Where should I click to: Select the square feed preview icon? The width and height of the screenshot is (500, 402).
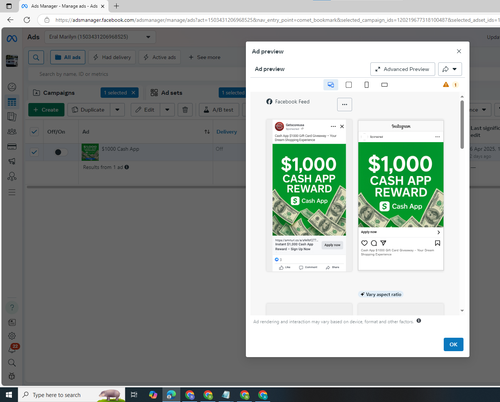coord(348,85)
